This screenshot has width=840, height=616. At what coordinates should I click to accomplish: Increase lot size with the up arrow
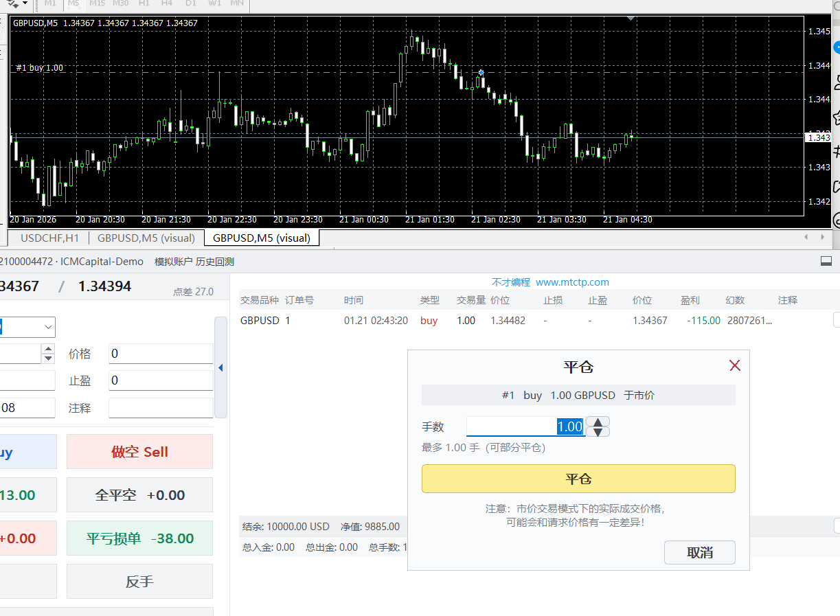point(598,422)
